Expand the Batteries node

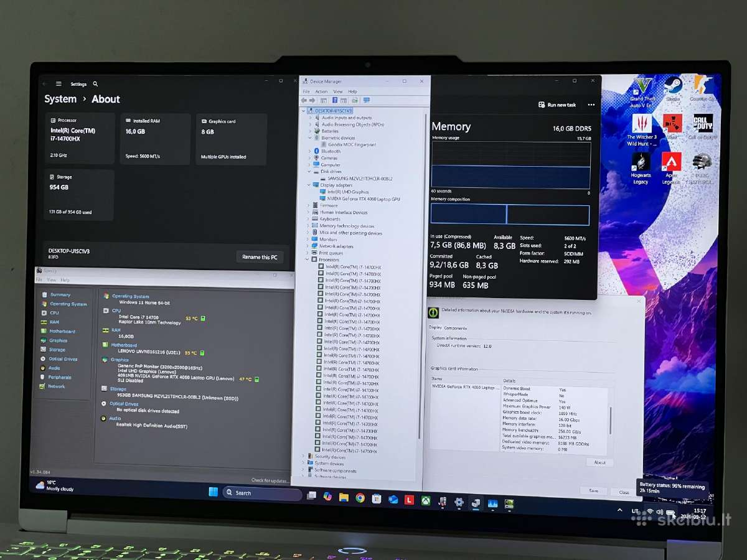coord(310,131)
